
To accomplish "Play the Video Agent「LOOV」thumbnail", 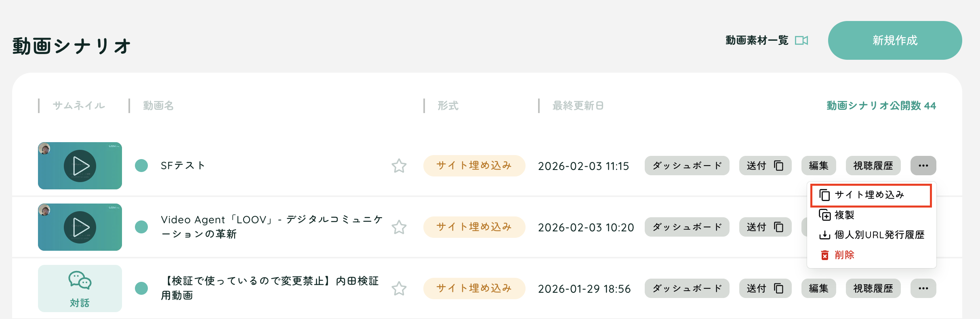I will (80, 227).
